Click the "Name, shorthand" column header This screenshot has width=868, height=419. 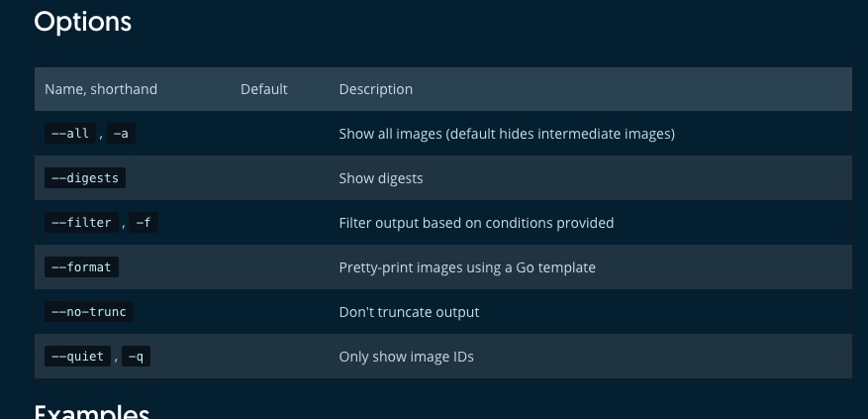(101, 89)
